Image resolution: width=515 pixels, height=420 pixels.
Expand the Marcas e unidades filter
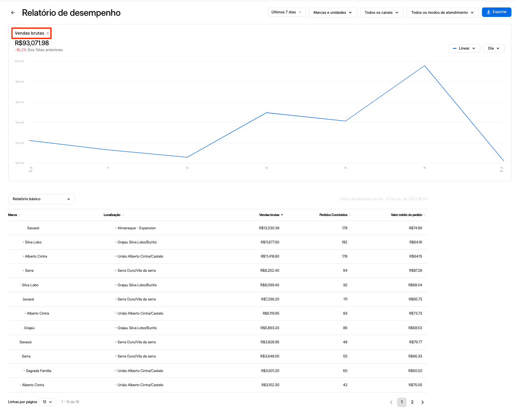tap(333, 13)
